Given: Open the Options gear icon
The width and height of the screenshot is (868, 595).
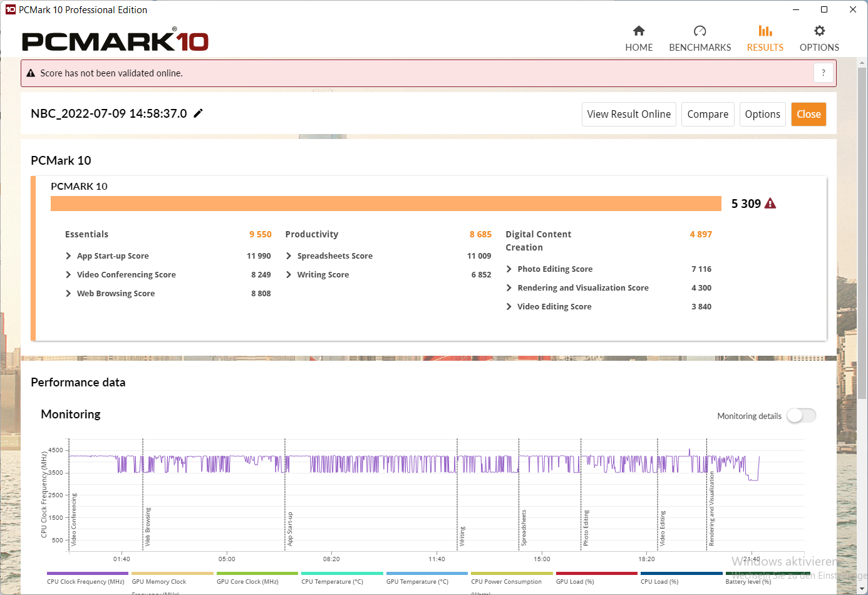Looking at the screenshot, I should [x=819, y=31].
